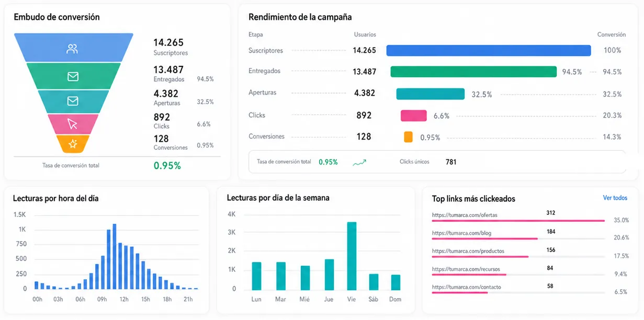
Task: Click the 1.5K label on the hourly chart axis
Action: [x=19, y=215]
